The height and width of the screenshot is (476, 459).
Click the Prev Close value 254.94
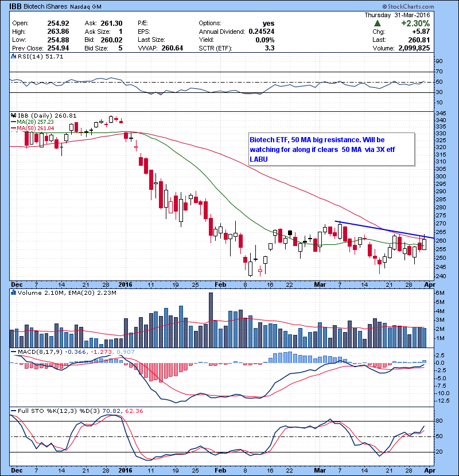(58, 48)
